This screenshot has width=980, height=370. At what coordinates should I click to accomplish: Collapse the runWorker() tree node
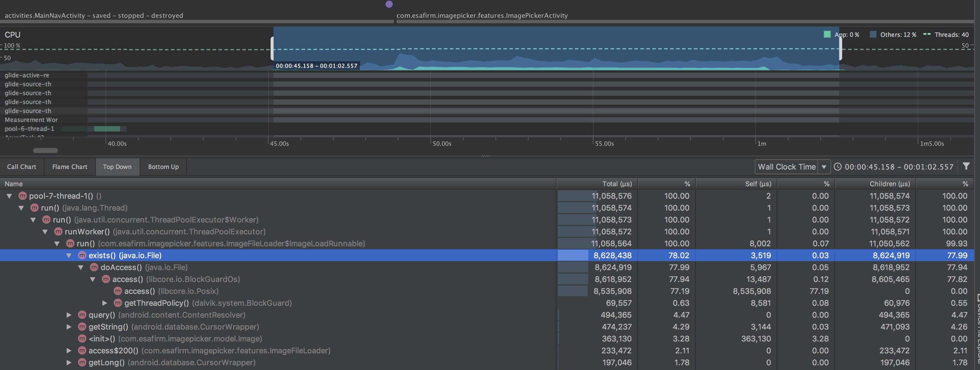[45, 232]
